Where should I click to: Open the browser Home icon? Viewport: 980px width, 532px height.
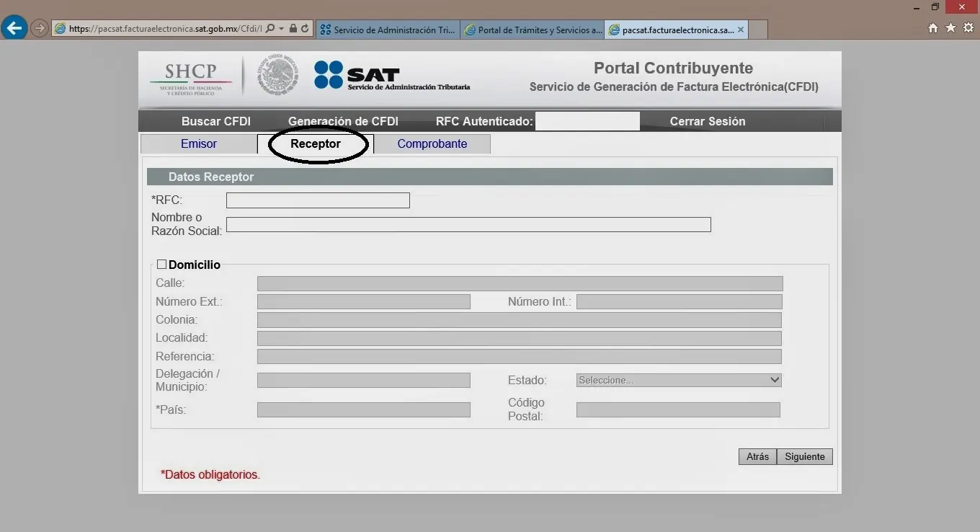933,28
